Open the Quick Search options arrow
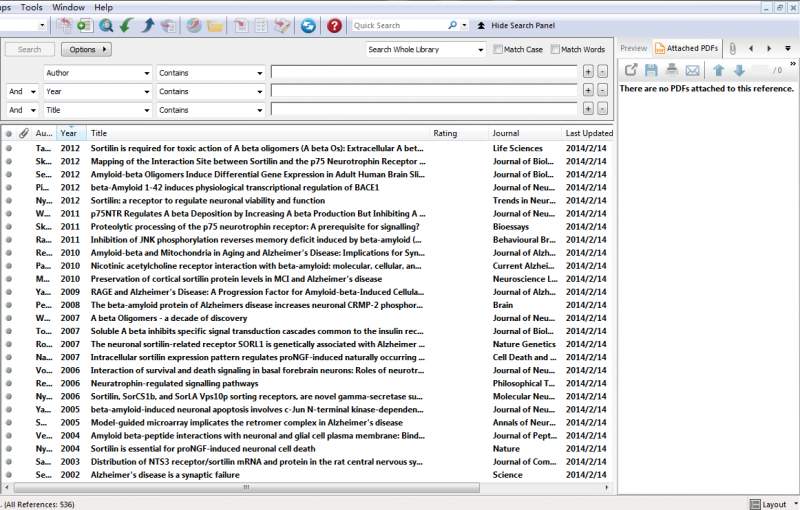This screenshot has width=800, height=510. pos(464,25)
